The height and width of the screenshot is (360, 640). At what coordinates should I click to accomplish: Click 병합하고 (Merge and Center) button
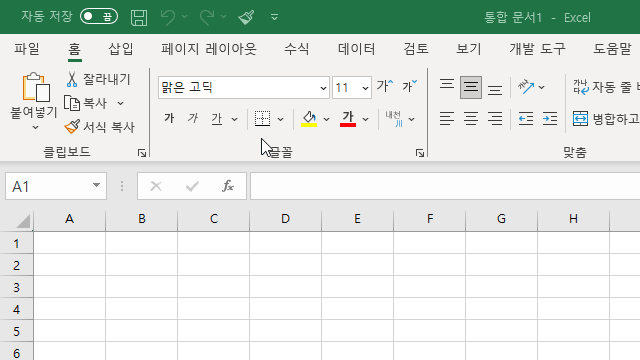click(606, 119)
